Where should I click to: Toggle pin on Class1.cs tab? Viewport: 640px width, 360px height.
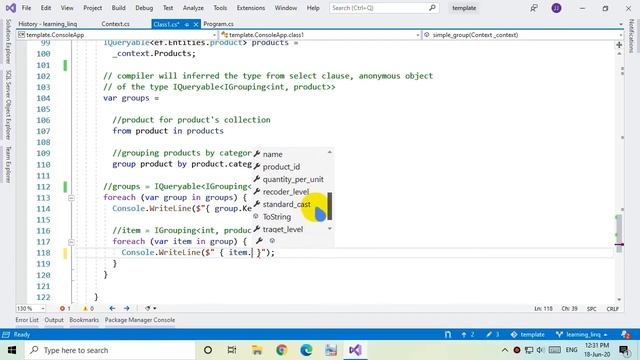187,24
